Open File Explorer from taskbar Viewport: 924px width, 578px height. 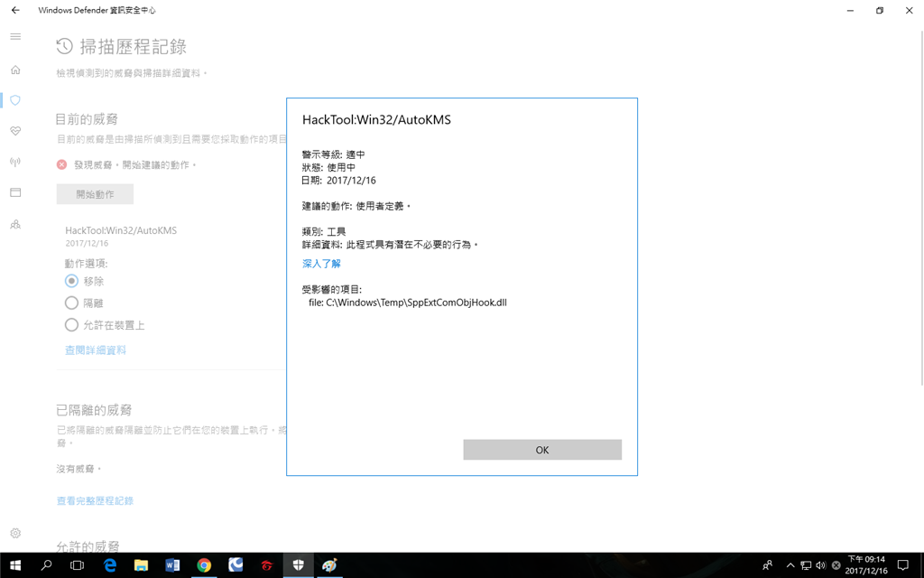tap(141, 565)
